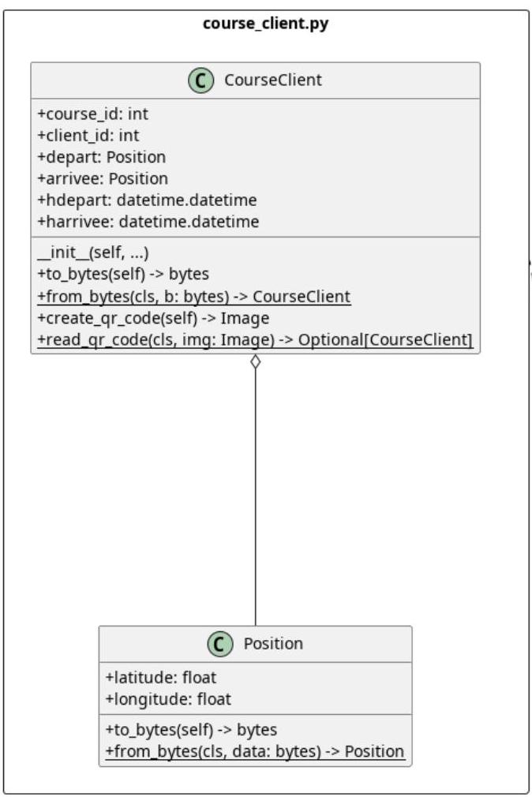Click the +arrivee: Position attribute
Screen dimensions: 532x797
[103, 178]
